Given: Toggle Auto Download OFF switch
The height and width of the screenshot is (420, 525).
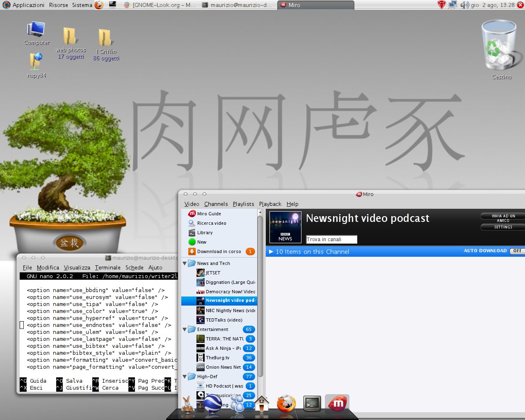Looking at the screenshot, I should coord(517,251).
